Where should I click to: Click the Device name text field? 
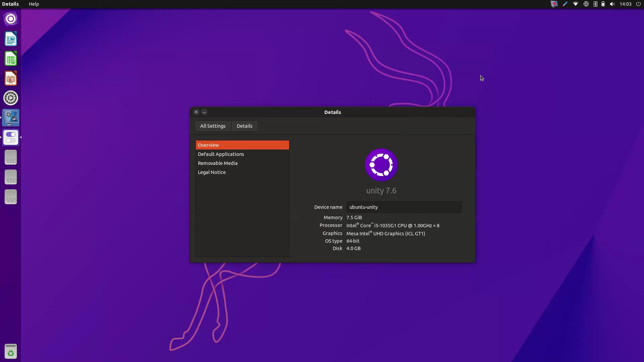[x=404, y=207]
